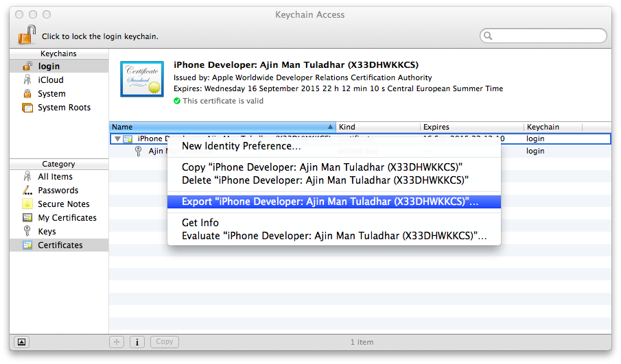Click the magnifying glass search icon
Screen dimensions: 621x364
[x=489, y=36]
